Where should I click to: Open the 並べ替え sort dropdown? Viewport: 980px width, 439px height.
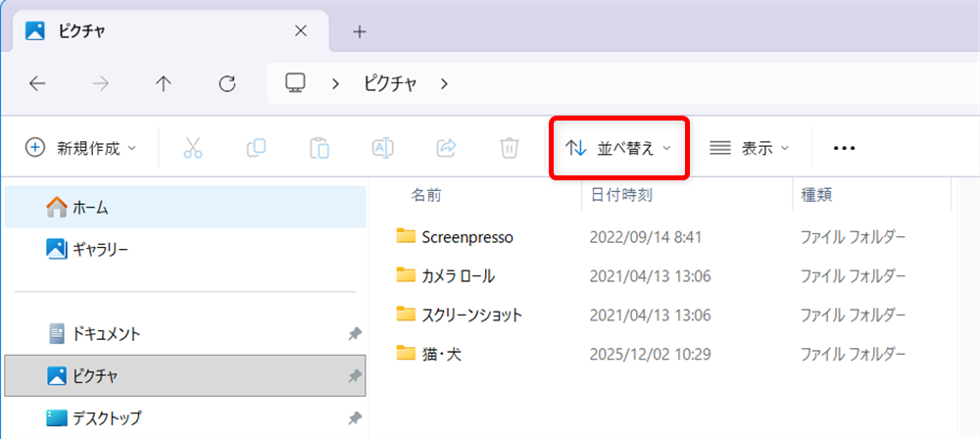click(x=618, y=148)
